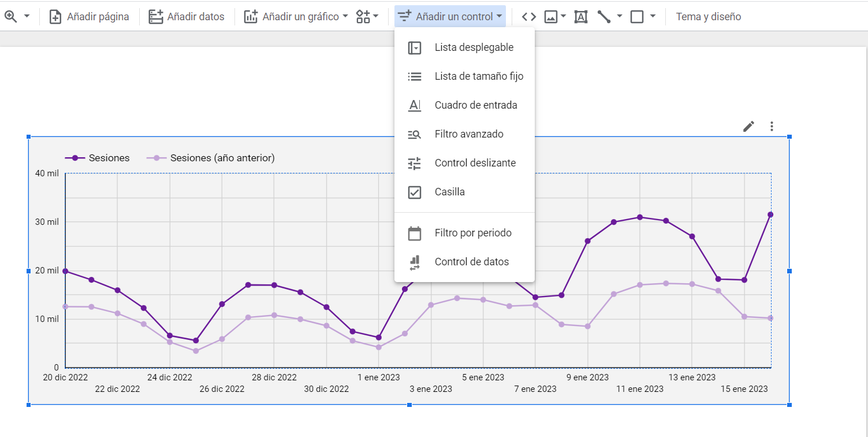
Task: Open the chart's three-dot options menu
Action: point(772,126)
